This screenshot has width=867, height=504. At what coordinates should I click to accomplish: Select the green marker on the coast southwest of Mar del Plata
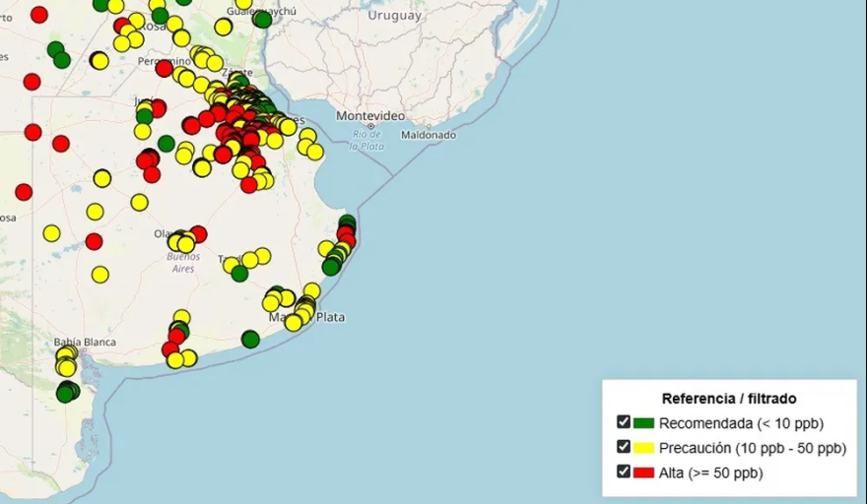pyautogui.click(x=250, y=339)
